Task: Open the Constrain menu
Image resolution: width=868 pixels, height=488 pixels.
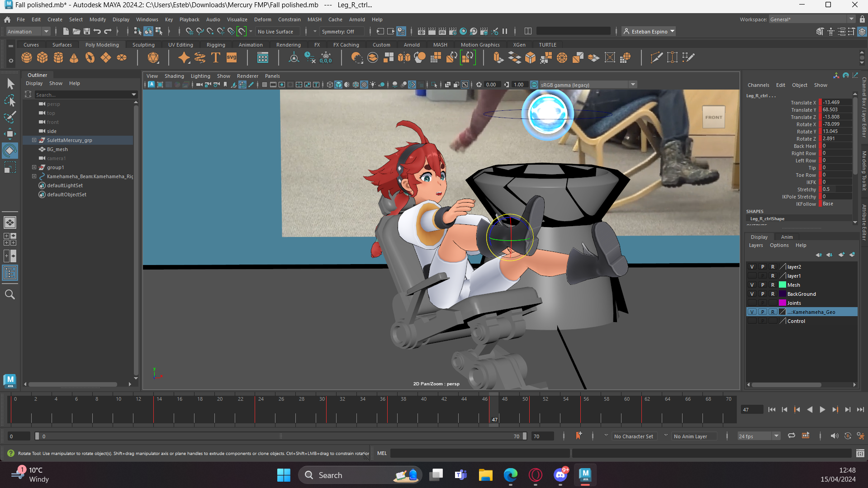Action: [289, 19]
